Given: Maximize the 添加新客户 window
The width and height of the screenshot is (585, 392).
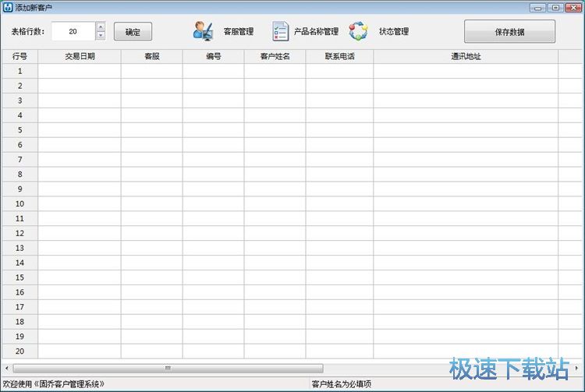Looking at the screenshot, I should tap(555, 8).
